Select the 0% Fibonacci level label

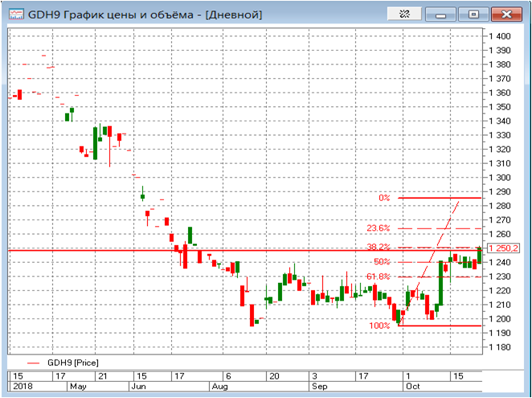pos(384,198)
